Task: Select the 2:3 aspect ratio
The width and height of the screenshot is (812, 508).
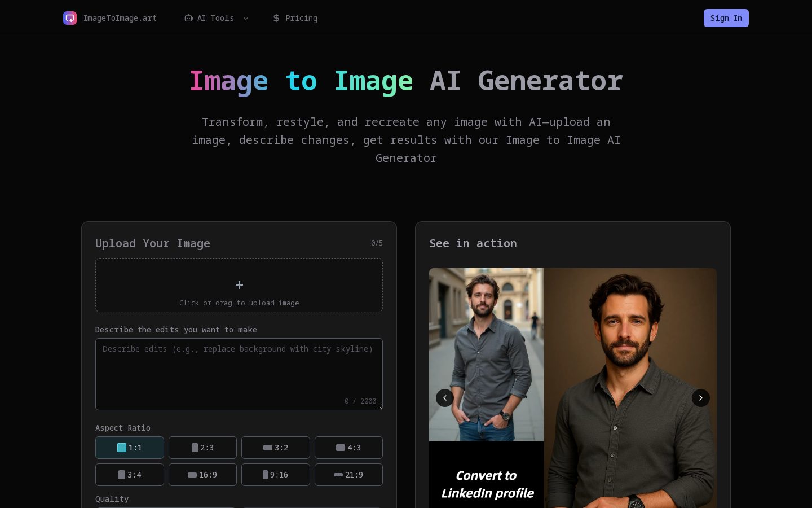Action: click(x=202, y=448)
